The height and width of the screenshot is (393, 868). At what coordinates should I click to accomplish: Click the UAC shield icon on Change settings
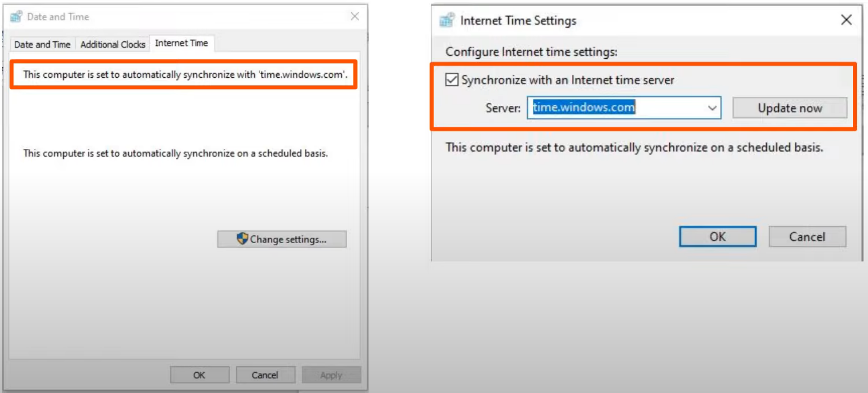coord(242,238)
